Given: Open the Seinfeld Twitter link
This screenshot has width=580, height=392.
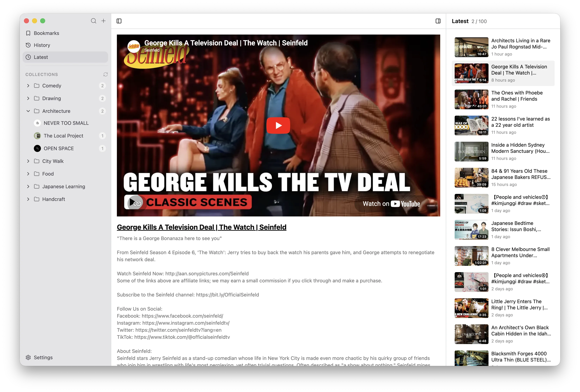Looking at the screenshot, I should pos(178,330).
